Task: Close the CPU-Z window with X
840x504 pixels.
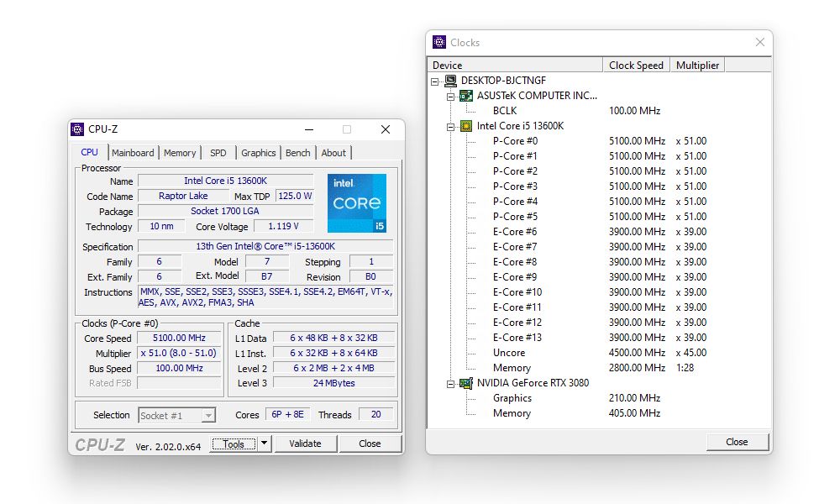Action: (x=386, y=129)
